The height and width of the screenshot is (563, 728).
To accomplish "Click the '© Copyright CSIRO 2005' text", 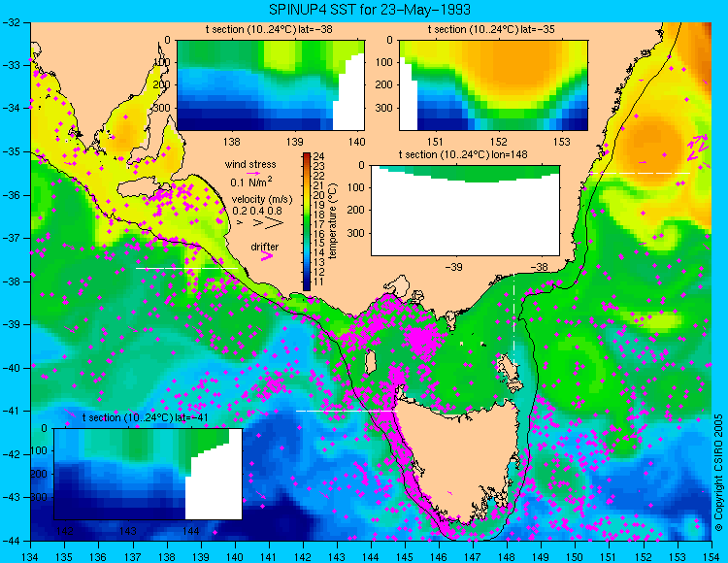I will click(x=718, y=473).
